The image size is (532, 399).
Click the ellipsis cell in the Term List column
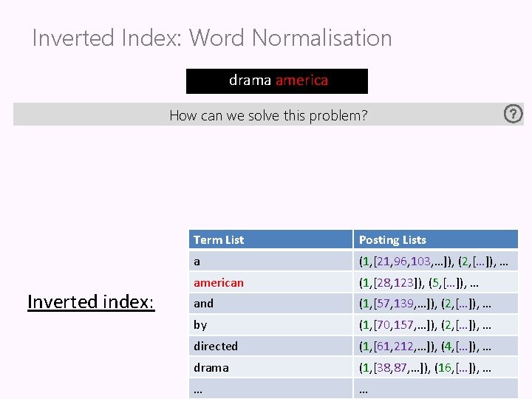[270, 389]
